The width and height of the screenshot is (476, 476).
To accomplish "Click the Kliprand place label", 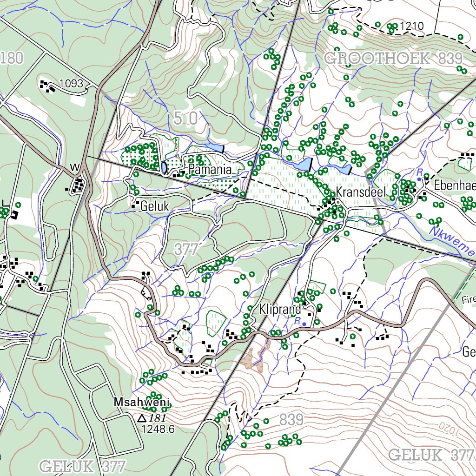I will 280,309.
